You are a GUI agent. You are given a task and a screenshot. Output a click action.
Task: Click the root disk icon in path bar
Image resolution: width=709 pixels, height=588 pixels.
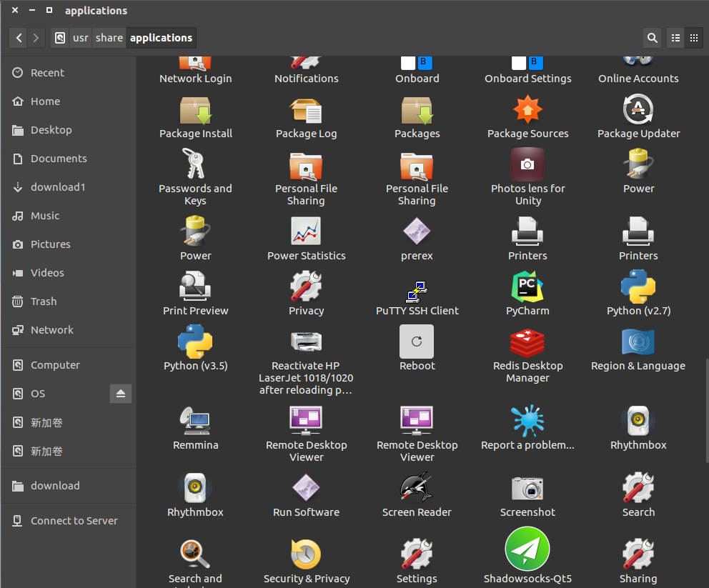60,38
